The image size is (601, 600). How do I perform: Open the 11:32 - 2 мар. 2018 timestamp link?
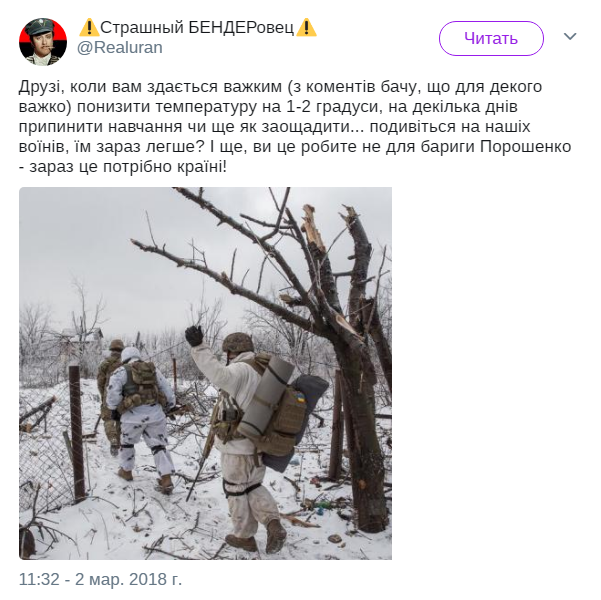(100, 579)
